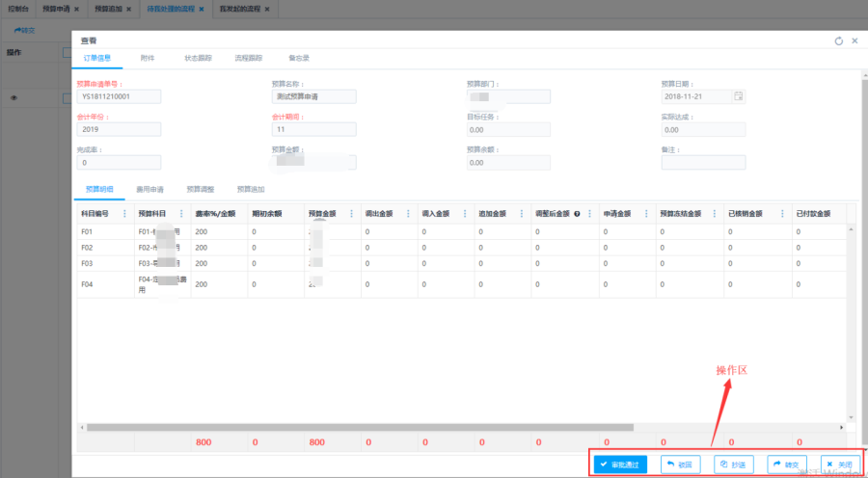Open the calendar picker for 预算日期

pos(738,96)
